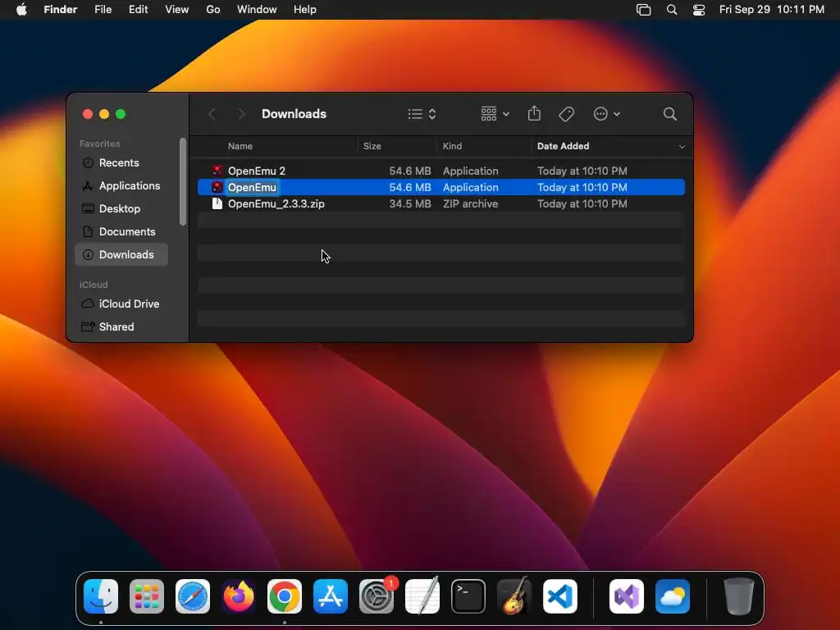Open the Go menu

click(213, 10)
